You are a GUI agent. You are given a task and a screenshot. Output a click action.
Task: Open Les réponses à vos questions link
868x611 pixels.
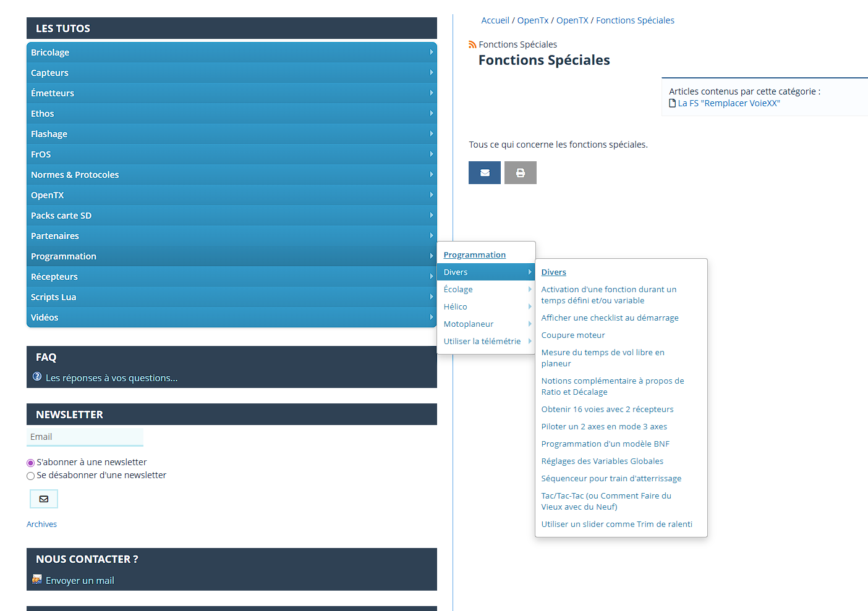point(111,378)
